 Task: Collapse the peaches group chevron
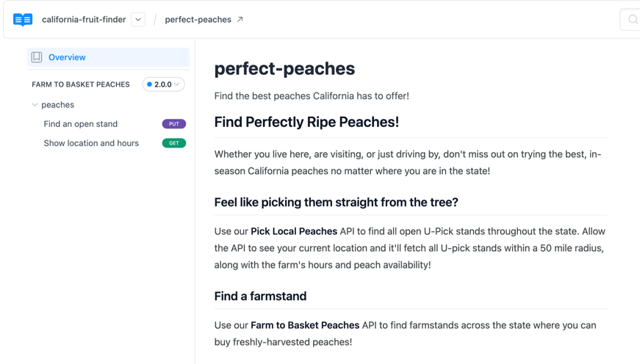[x=35, y=105]
